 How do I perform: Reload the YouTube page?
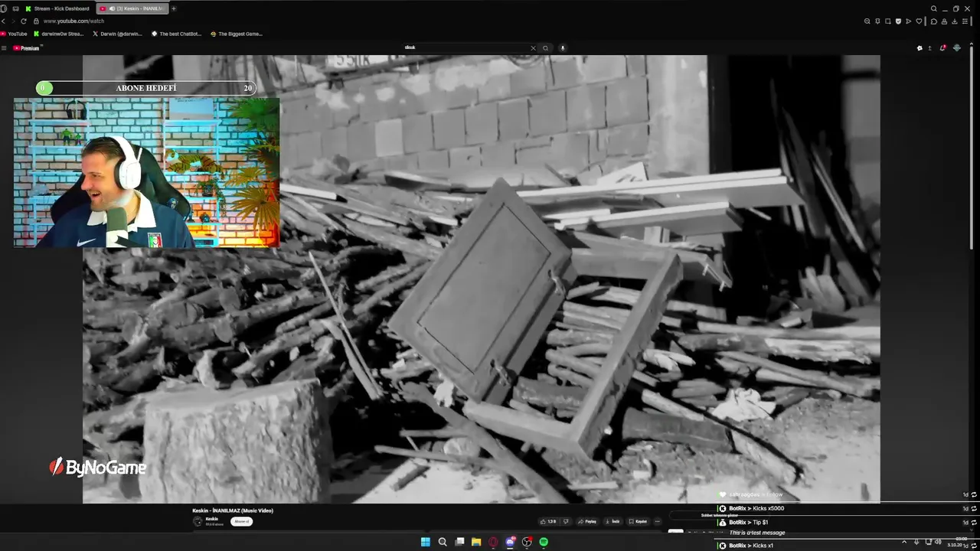pyautogui.click(x=24, y=21)
